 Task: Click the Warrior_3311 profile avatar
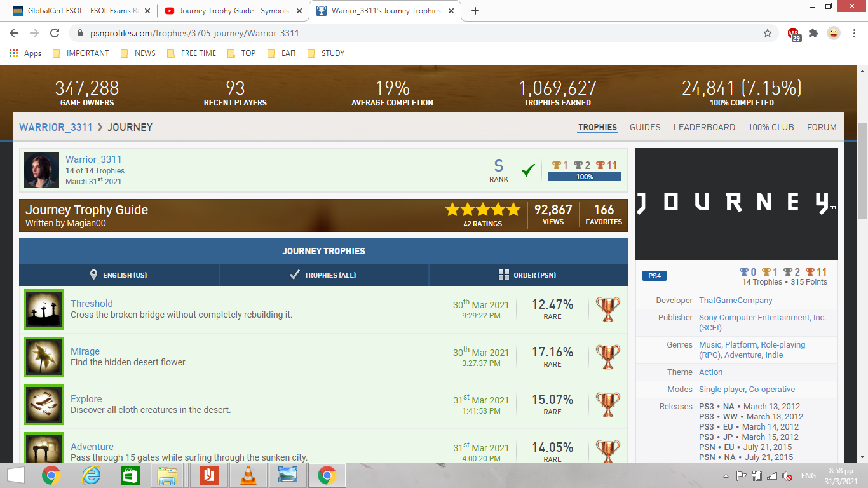[41, 170]
